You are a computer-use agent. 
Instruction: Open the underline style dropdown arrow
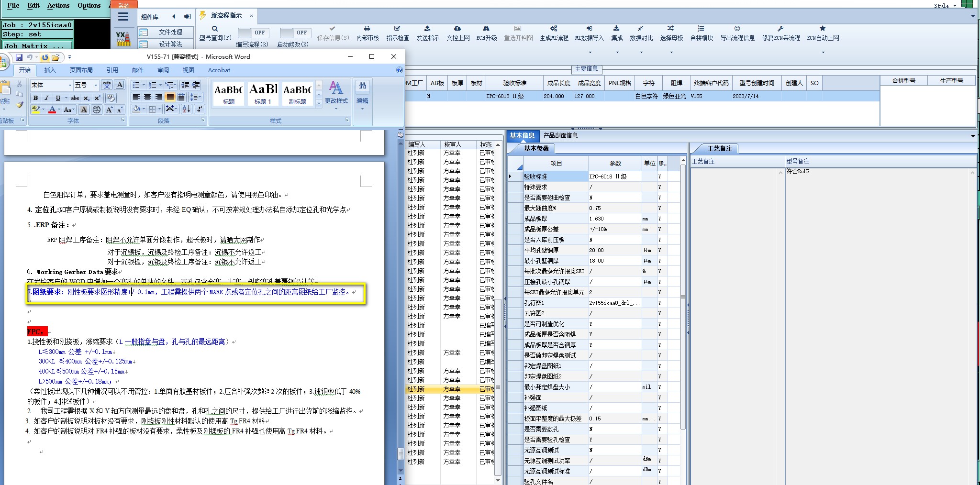(x=66, y=98)
